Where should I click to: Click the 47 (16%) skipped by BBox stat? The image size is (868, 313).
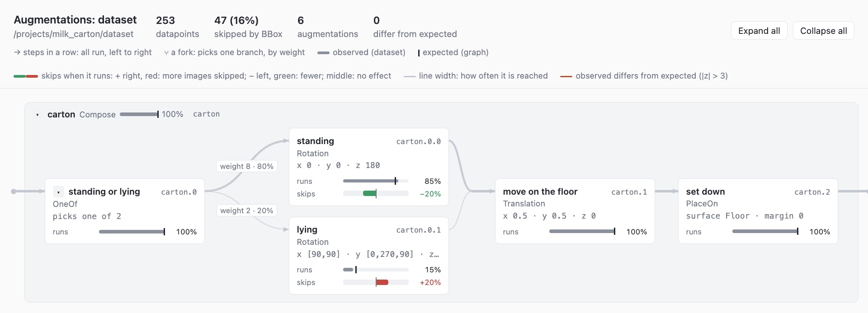(x=248, y=27)
